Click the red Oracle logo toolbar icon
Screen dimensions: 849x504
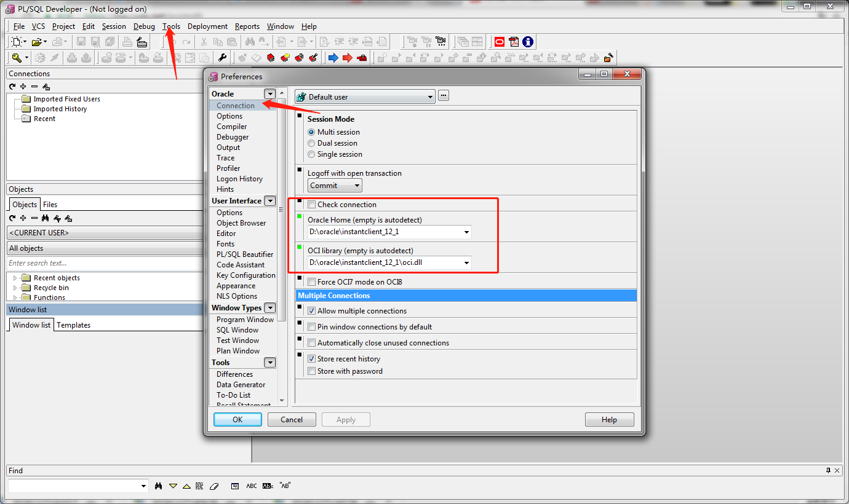tap(499, 42)
